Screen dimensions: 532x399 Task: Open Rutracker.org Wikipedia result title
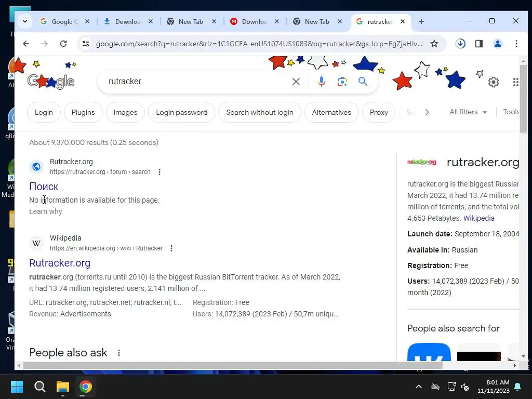coord(60,263)
